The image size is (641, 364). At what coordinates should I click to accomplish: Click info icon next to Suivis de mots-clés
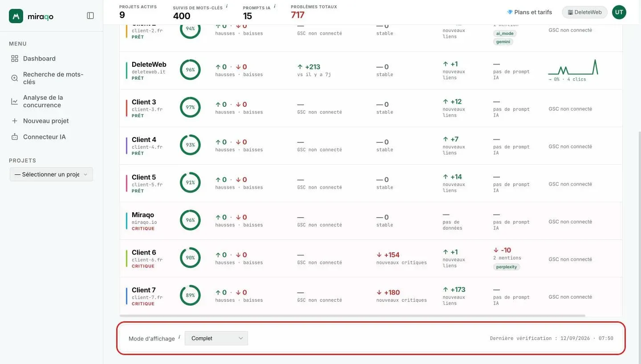click(x=227, y=6)
